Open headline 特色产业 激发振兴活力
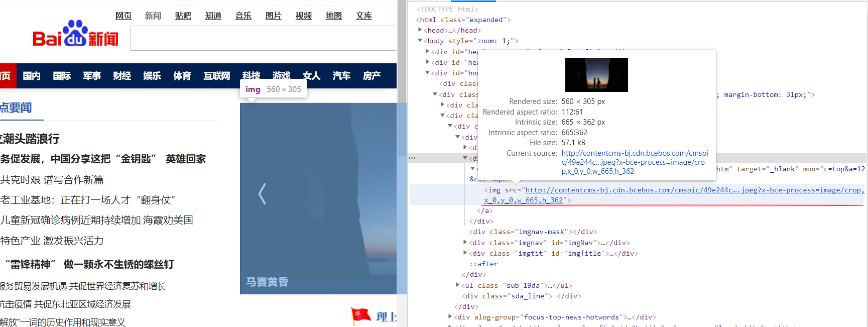 (52, 241)
